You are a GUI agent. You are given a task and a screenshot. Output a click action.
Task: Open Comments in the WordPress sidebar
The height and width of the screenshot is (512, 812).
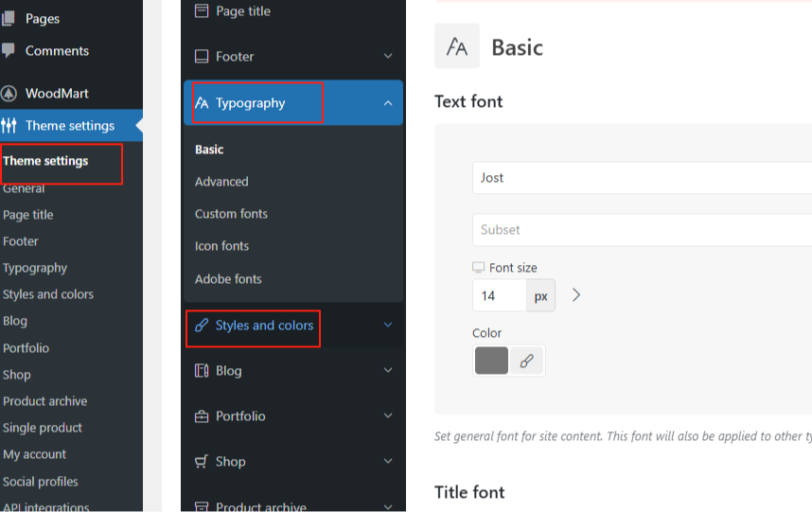click(x=57, y=51)
